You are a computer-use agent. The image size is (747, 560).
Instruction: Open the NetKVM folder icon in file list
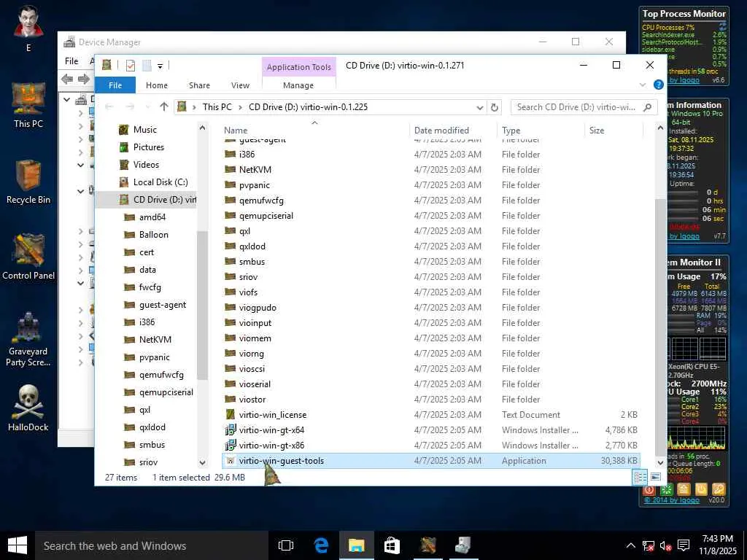230,169
